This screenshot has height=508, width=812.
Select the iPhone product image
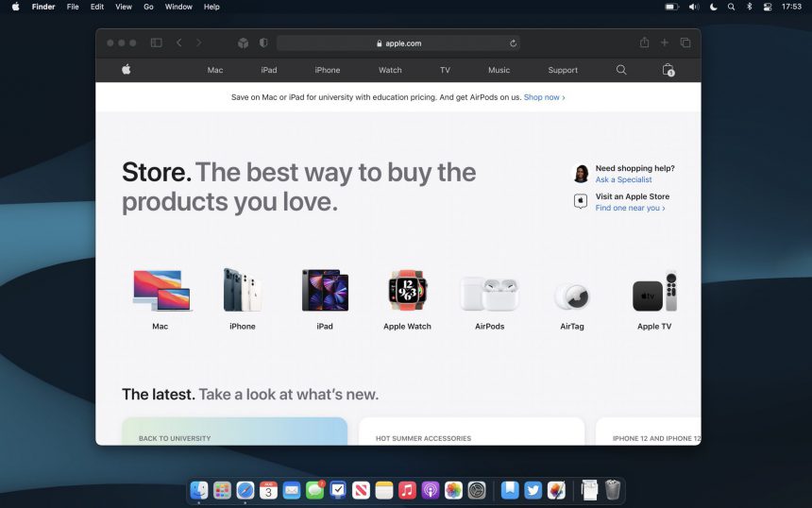point(243,290)
